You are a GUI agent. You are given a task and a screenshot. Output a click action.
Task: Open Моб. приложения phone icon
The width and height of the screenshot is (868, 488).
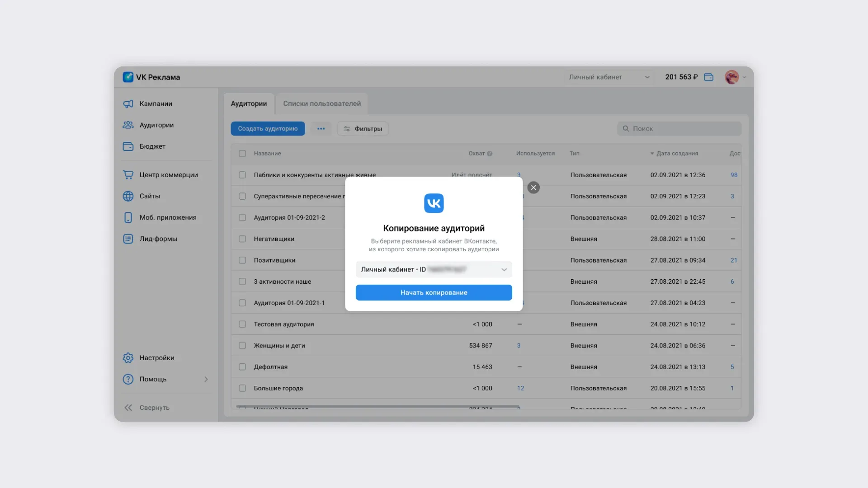point(128,217)
